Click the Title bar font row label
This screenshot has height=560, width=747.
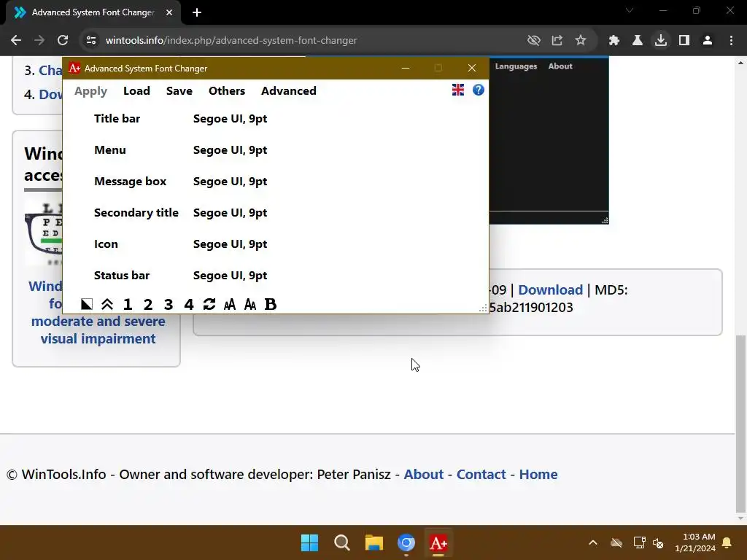117,119
